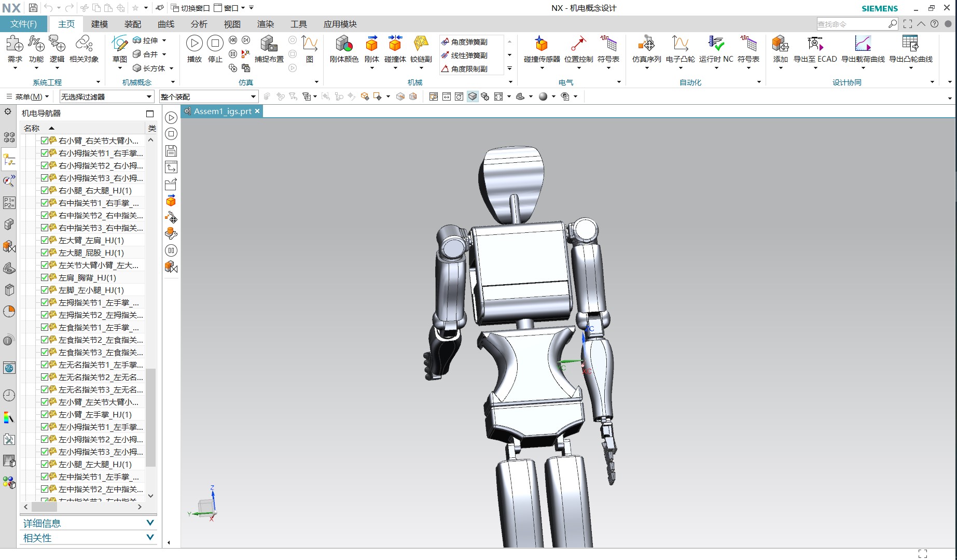Toggle checkbox for 左小腿_左大腿_HJ(1)
The height and width of the screenshot is (560, 957).
coord(45,464)
